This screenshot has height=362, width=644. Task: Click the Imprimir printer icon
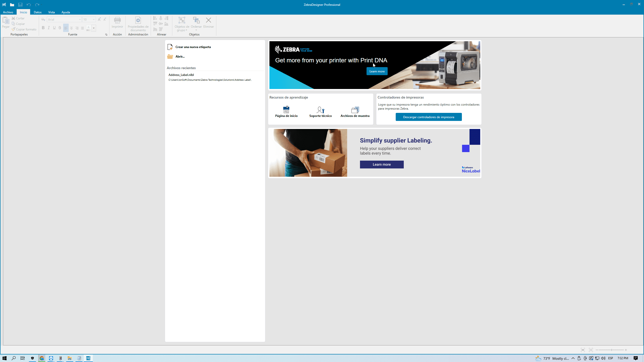(x=117, y=21)
